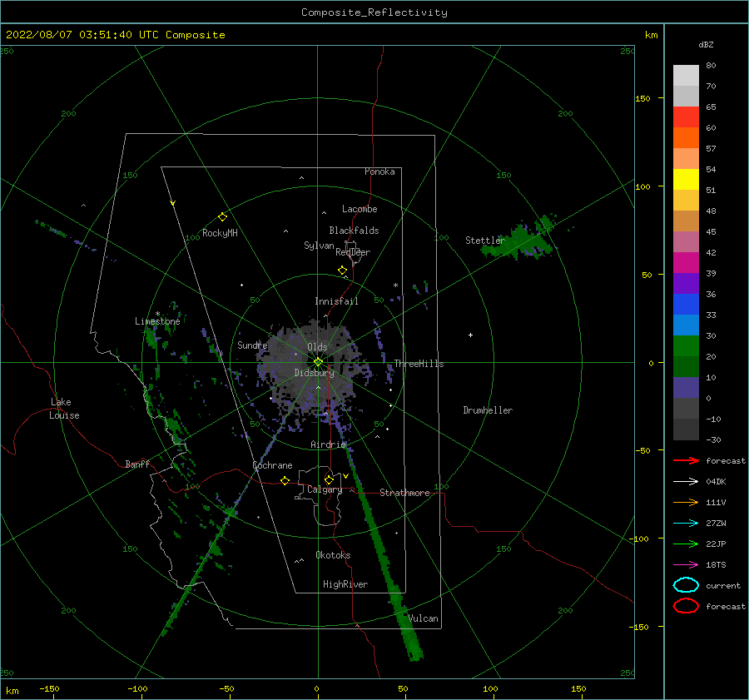Image resolution: width=749 pixels, height=700 pixels.
Task: Select the red swatch between 65 and 60 dBZ
Action: pyautogui.click(x=686, y=117)
